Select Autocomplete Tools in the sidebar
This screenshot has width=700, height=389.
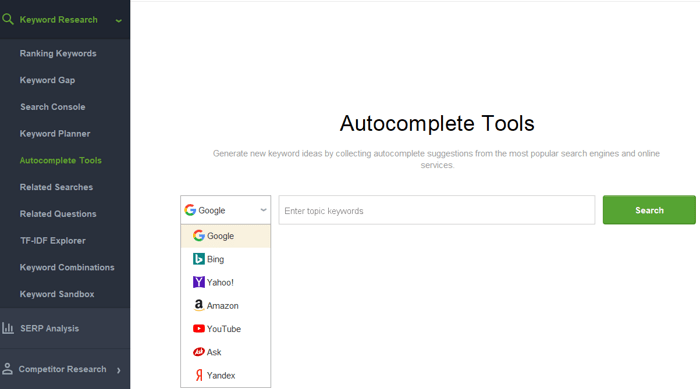click(61, 160)
